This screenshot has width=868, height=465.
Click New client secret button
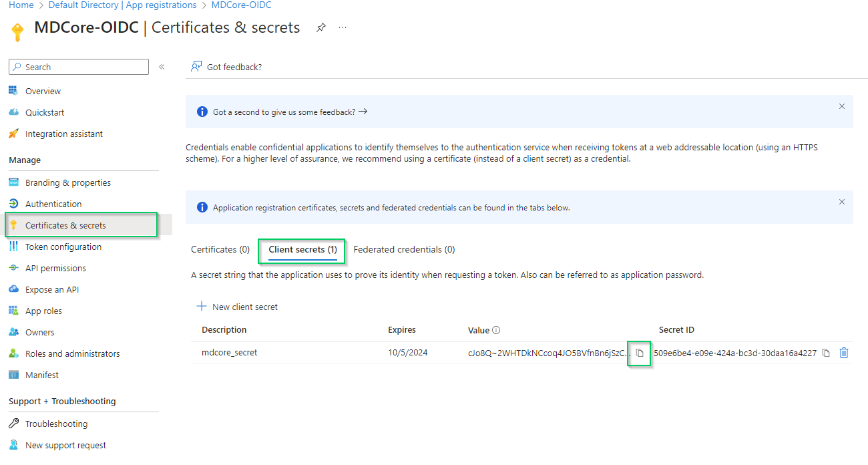[237, 307]
